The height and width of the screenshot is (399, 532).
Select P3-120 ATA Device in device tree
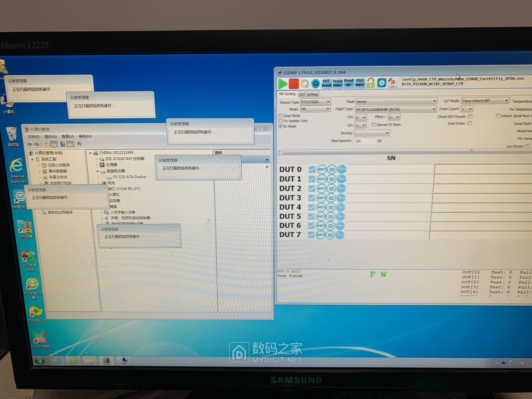pyautogui.click(x=129, y=177)
